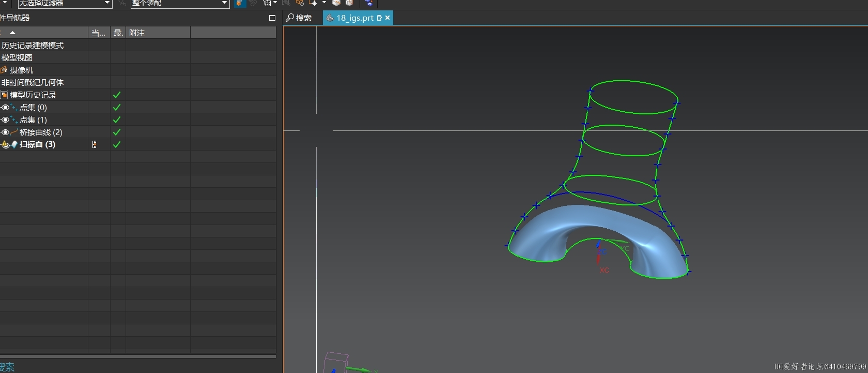Screen dimensions: 868x373
Task: Select the 扫掠面 (3) feature
Action: 37,144
